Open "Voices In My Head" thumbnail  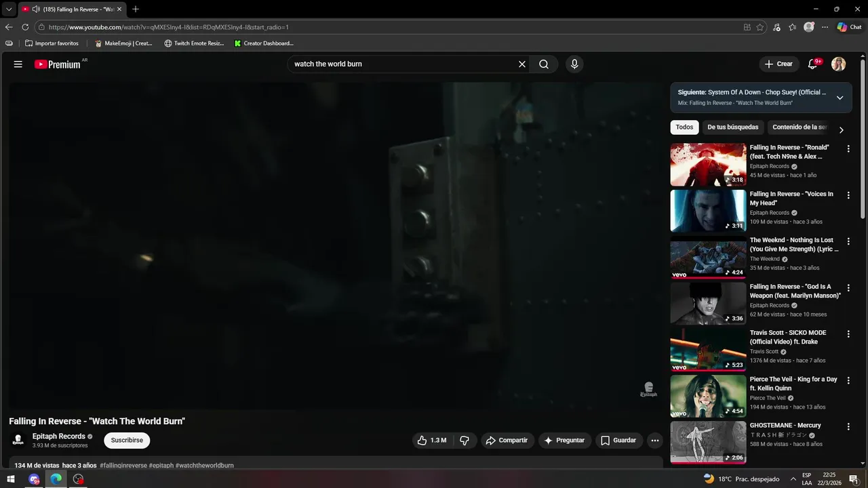click(708, 211)
